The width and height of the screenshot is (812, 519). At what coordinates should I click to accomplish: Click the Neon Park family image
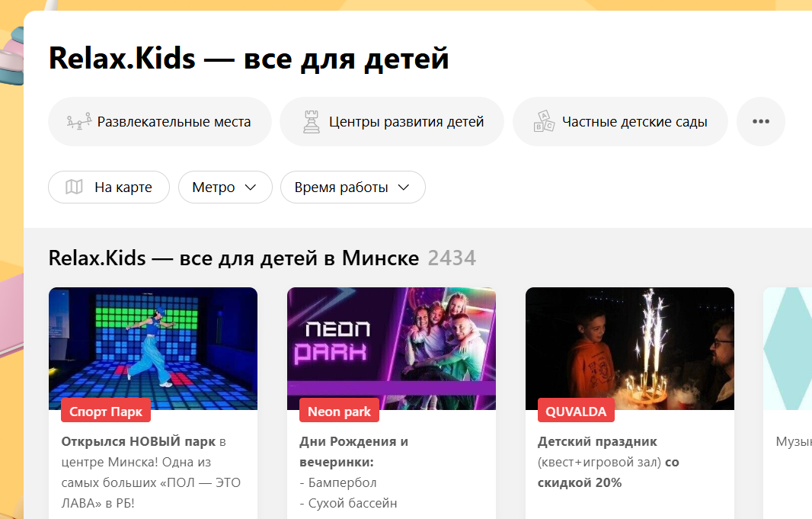(392, 348)
